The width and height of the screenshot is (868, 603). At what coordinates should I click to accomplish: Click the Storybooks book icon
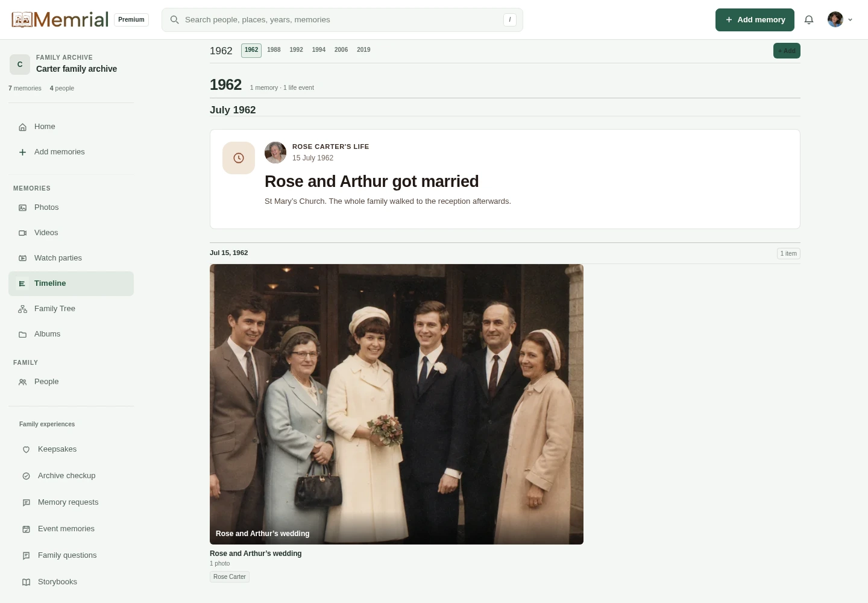[x=26, y=582]
